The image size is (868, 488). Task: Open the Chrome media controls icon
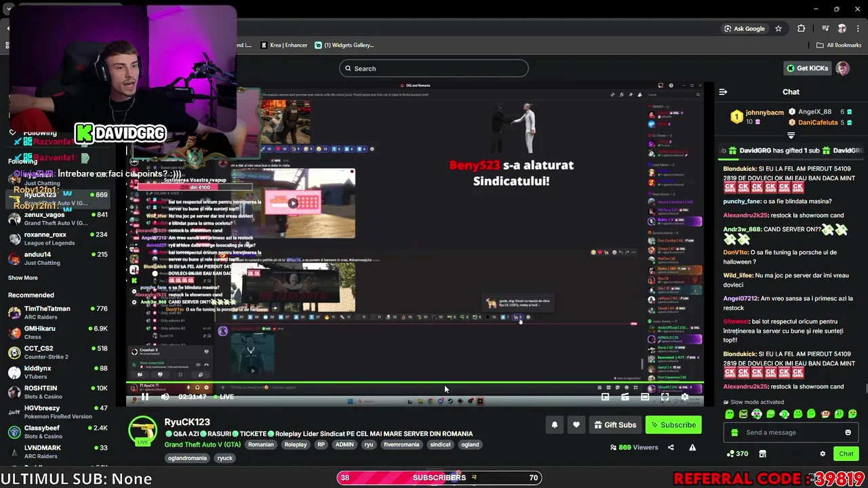click(x=825, y=28)
